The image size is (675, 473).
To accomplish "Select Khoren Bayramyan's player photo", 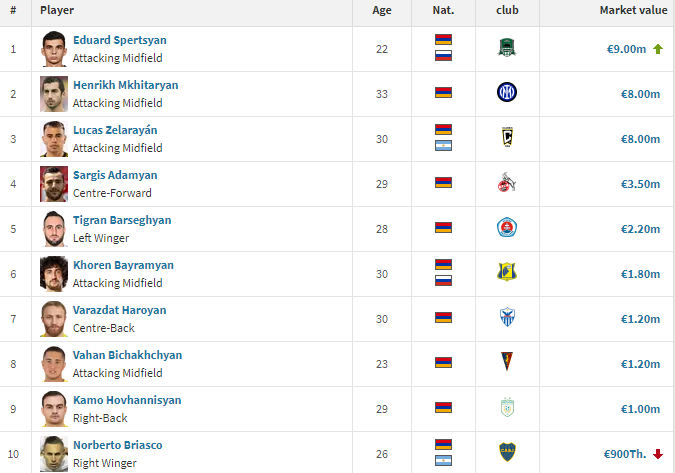I will pos(54,273).
